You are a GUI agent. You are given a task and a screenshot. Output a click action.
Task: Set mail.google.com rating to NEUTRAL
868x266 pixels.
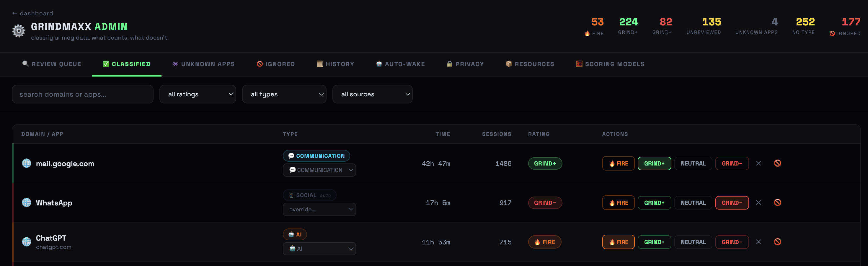[693, 163]
